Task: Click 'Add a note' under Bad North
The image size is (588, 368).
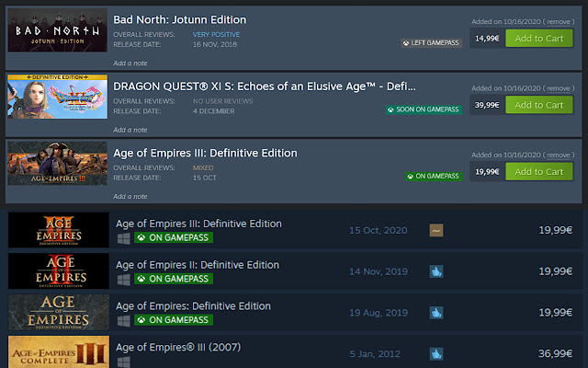Action: (x=130, y=63)
